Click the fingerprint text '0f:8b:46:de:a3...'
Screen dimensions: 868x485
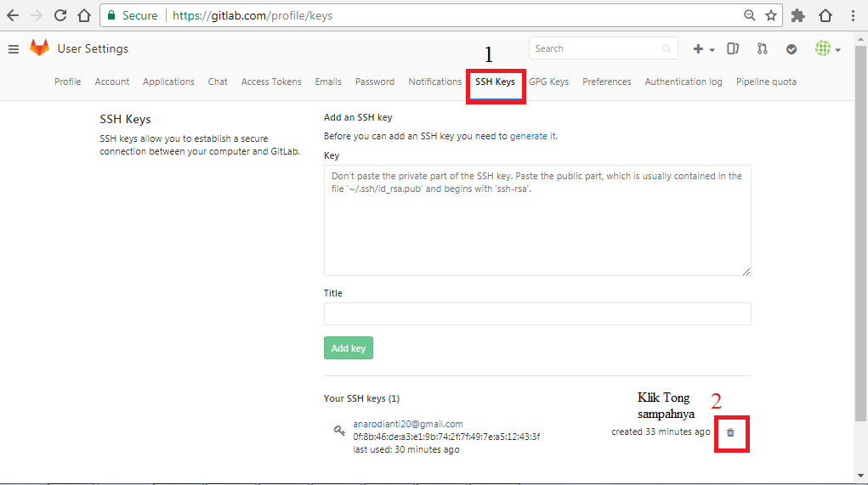coord(446,437)
